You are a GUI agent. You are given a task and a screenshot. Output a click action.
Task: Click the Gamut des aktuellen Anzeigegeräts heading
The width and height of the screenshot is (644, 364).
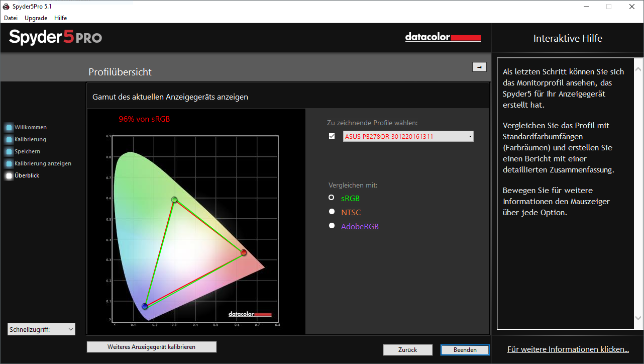[170, 97]
